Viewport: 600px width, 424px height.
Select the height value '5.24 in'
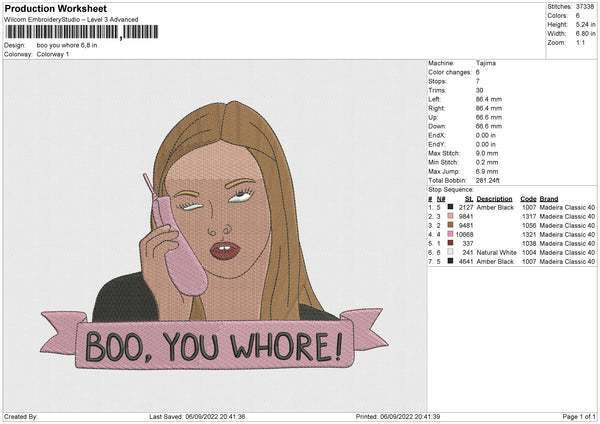click(x=585, y=24)
